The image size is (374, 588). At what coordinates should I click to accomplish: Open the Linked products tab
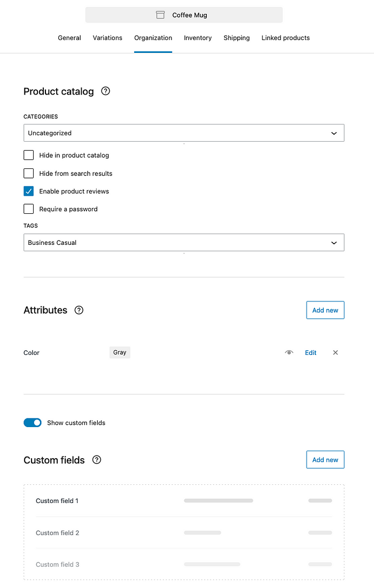(x=285, y=38)
